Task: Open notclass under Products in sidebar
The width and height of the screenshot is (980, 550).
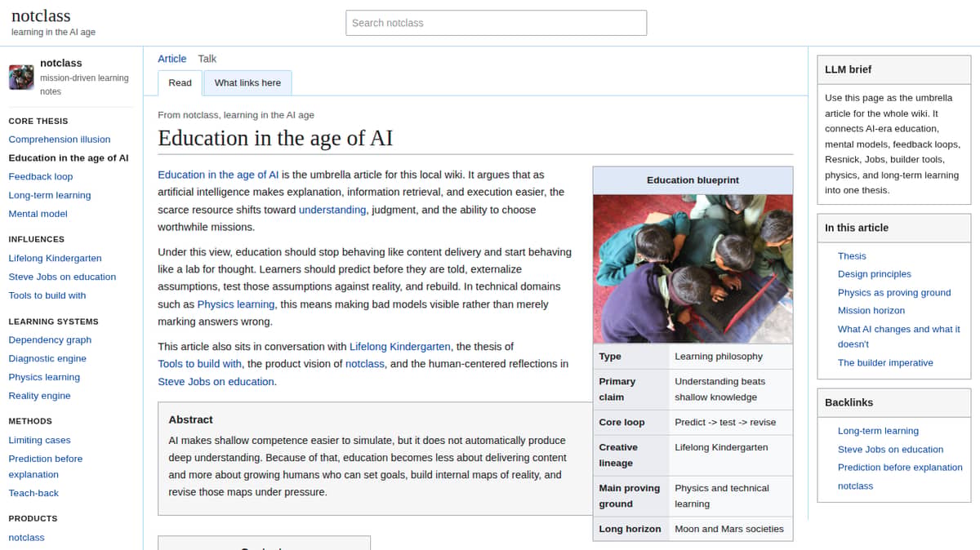Action: (x=26, y=538)
